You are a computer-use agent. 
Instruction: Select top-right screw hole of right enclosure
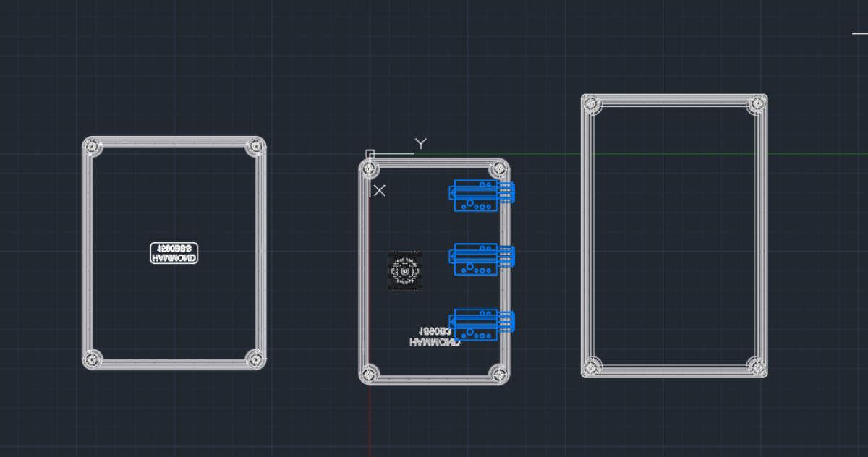(756, 104)
